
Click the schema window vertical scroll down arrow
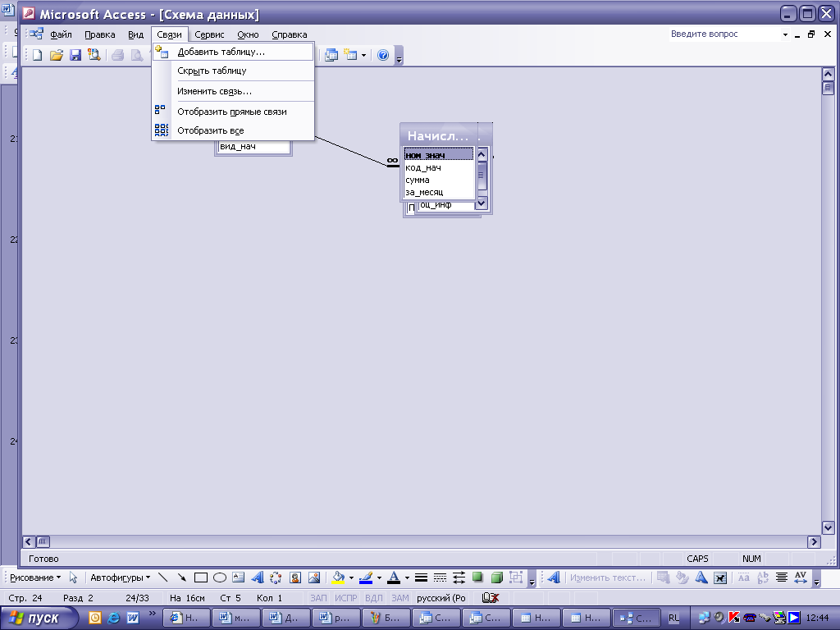tap(828, 527)
